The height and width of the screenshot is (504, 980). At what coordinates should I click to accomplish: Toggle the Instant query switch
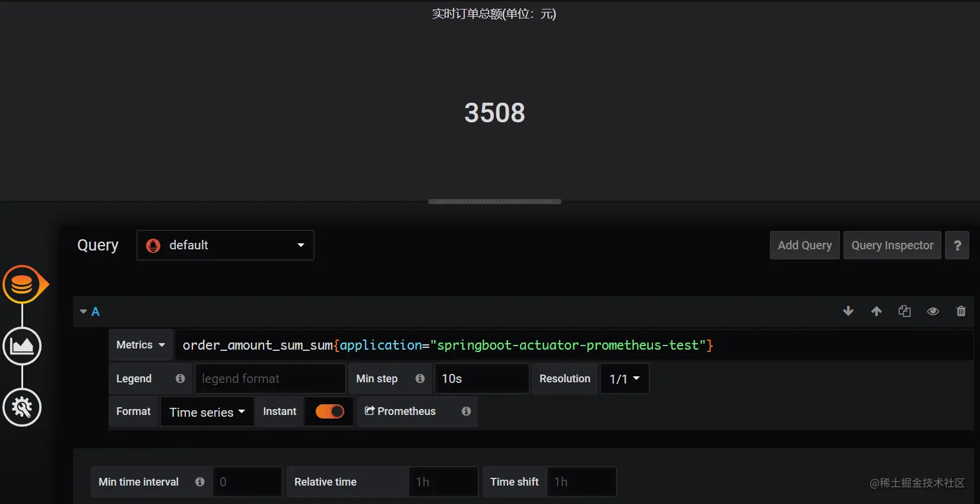pyautogui.click(x=329, y=411)
